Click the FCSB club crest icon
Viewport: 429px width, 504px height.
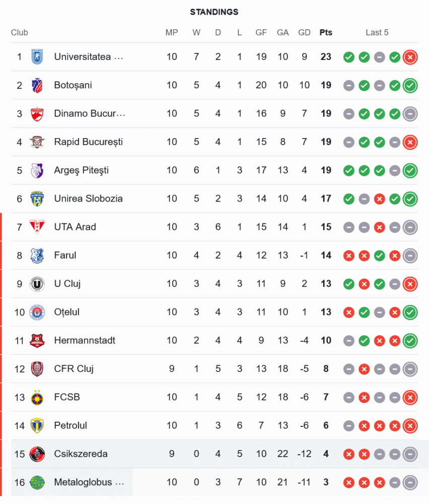pos(37,397)
